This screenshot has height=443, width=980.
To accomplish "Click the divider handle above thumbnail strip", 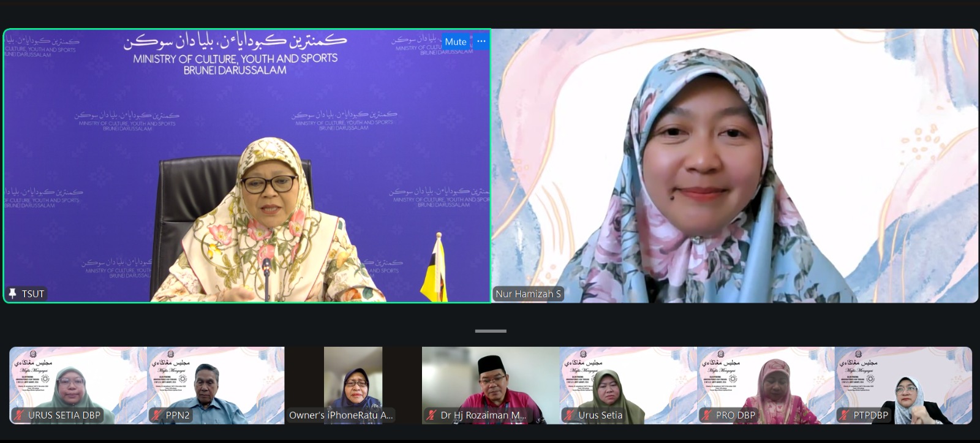I will coord(491,331).
